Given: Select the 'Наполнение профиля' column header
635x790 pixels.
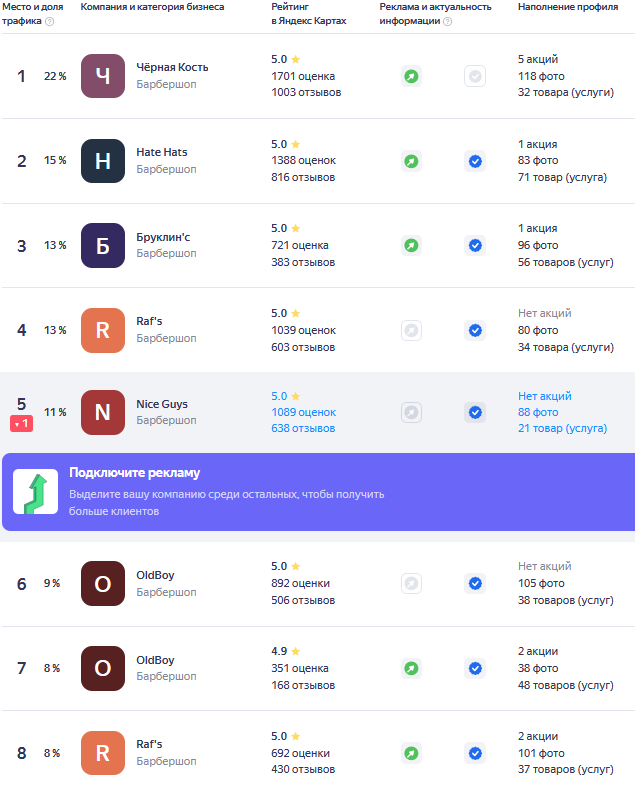Looking at the screenshot, I should 567,7.
